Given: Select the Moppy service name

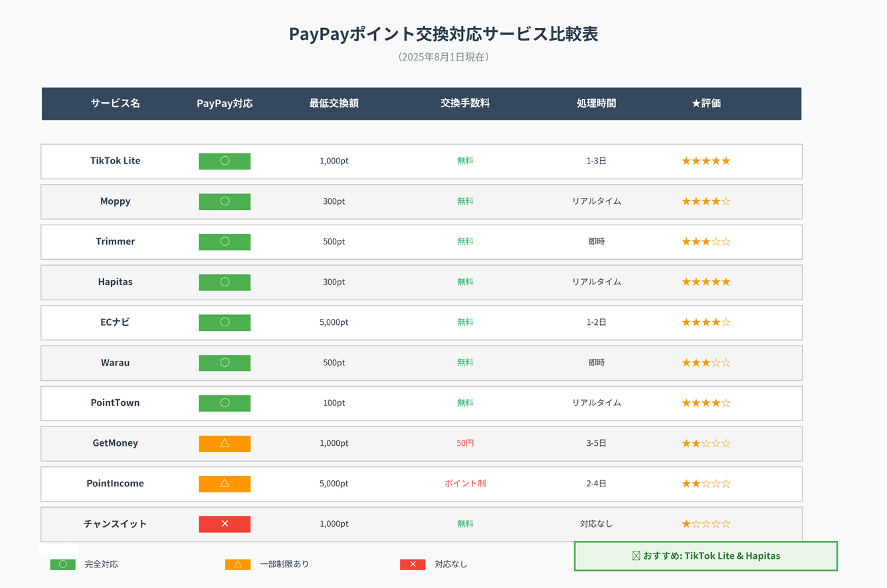Looking at the screenshot, I should [116, 201].
